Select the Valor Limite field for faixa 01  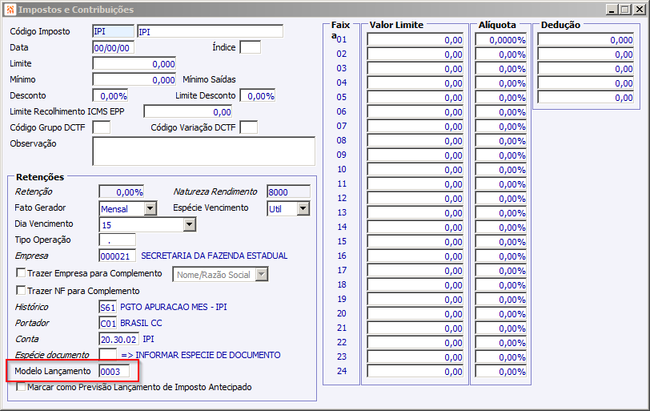click(415, 40)
